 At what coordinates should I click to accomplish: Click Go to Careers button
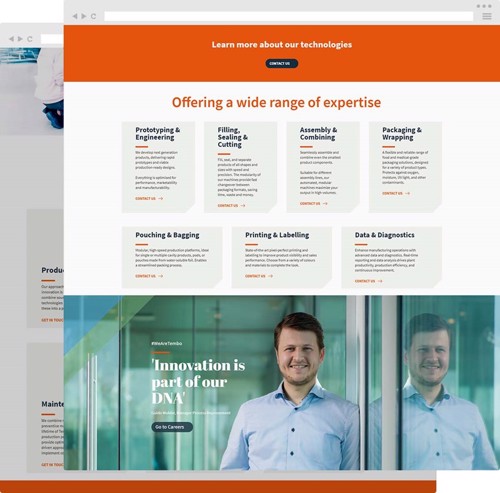coord(172,427)
